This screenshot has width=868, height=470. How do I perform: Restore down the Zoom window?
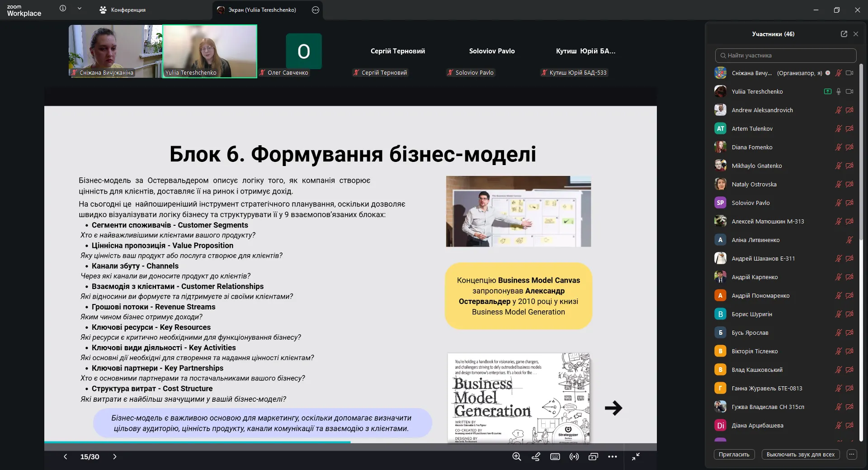tap(837, 9)
